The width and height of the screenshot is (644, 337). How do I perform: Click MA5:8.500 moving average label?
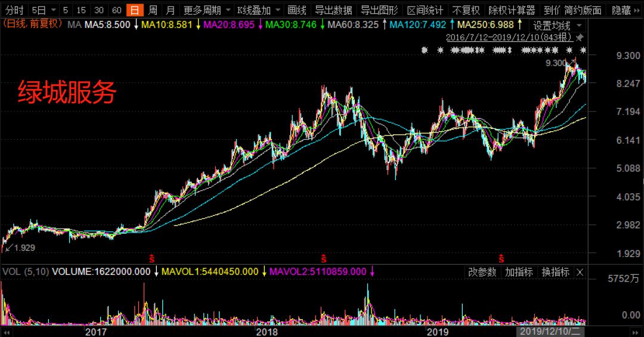(107, 24)
